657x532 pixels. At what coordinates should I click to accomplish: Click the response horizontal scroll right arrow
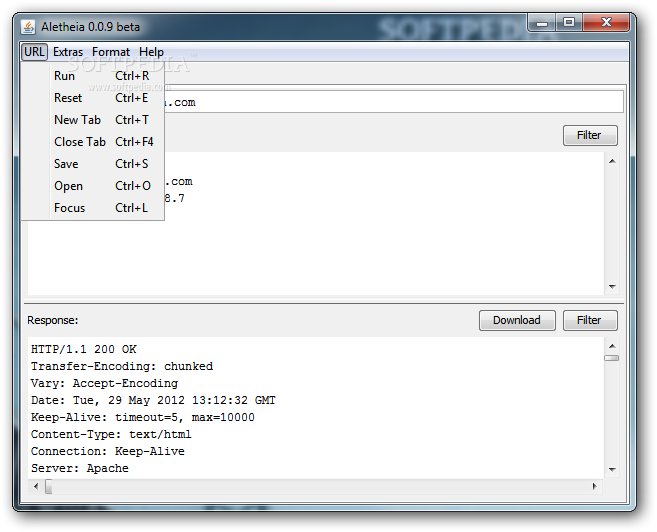tap(595, 486)
